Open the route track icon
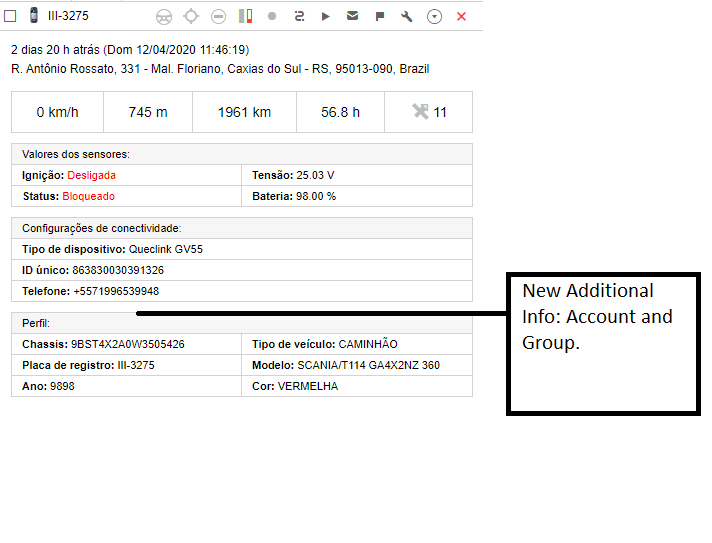The width and height of the screenshot is (712, 543). point(299,17)
